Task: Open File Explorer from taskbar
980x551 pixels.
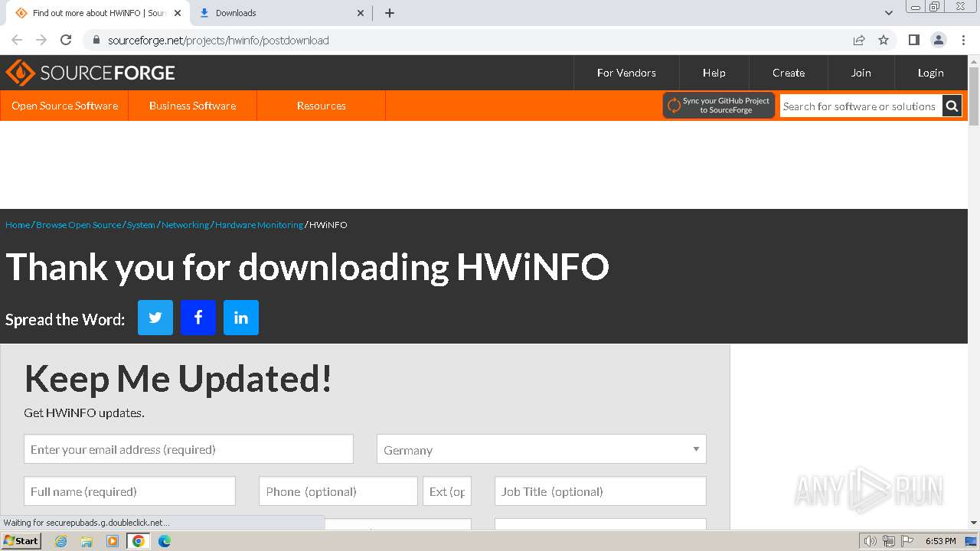Action: (87, 541)
